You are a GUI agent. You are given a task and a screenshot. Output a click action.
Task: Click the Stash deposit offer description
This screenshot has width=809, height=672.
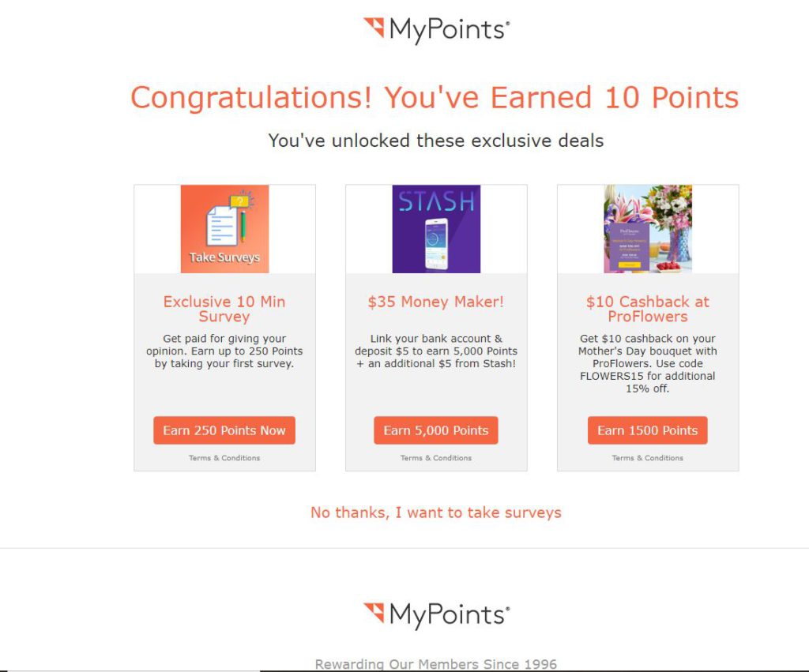tap(436, 351)
